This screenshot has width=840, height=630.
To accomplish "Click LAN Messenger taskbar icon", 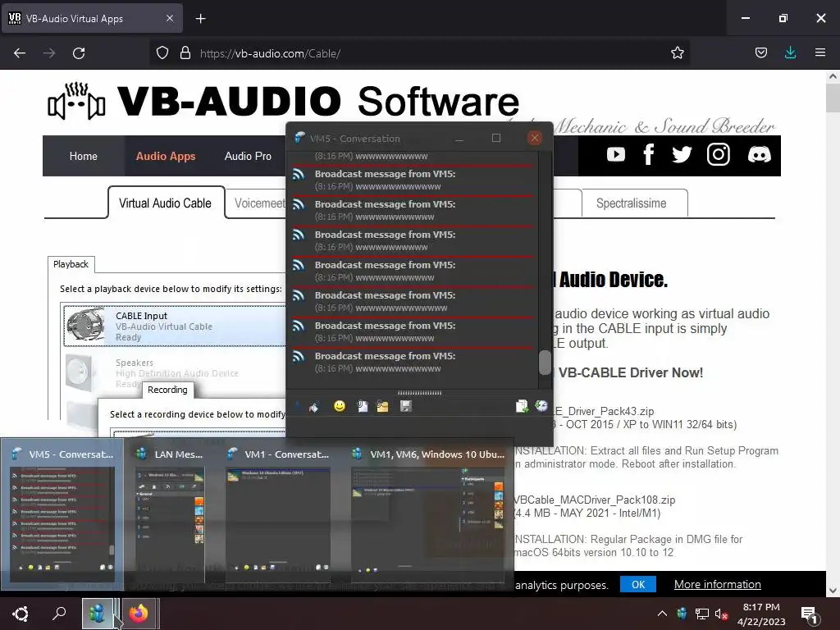I will 97,614.
